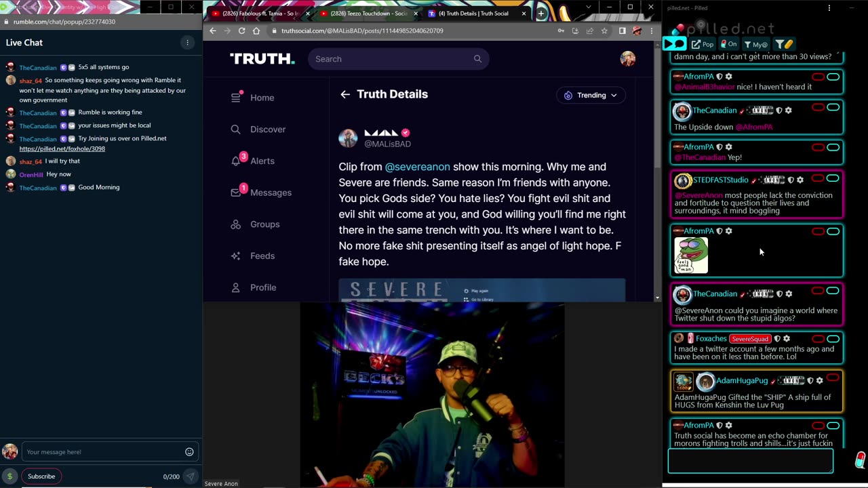Reload the Truth Social page

pyautogui.click(x=241, y=30)
